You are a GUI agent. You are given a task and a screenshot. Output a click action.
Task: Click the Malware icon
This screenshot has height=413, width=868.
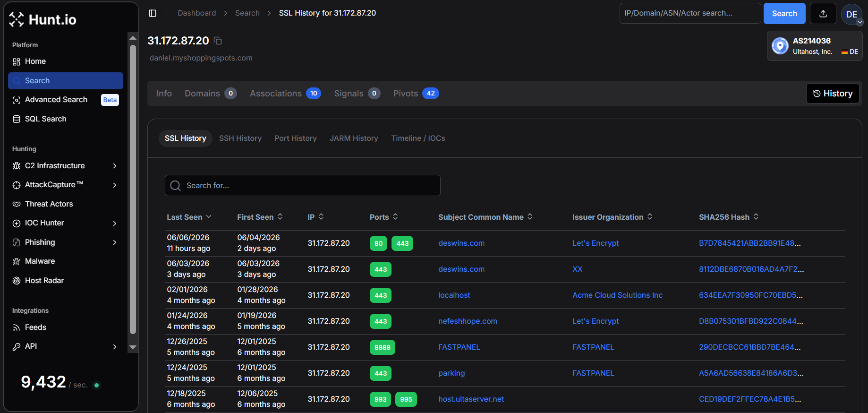click(17, 261)
